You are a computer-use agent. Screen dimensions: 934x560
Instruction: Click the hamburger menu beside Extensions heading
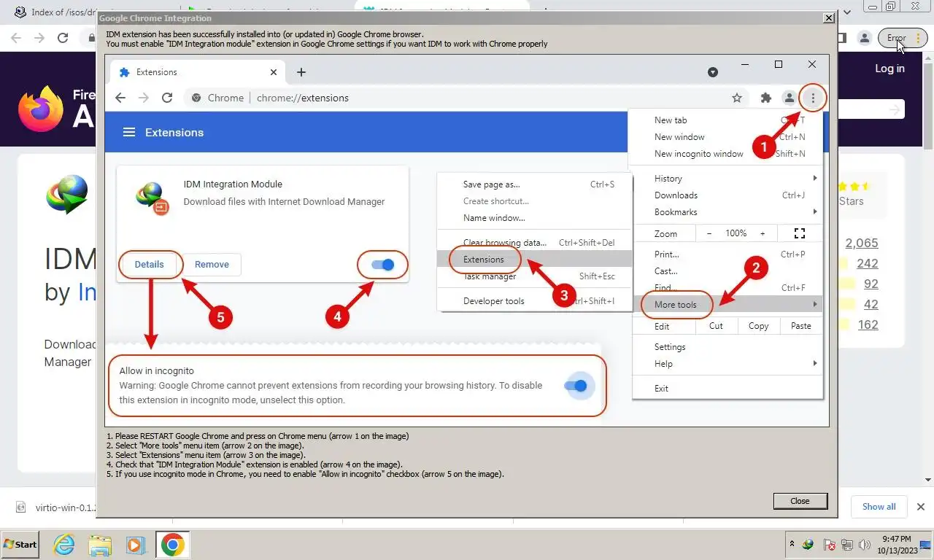129,132
